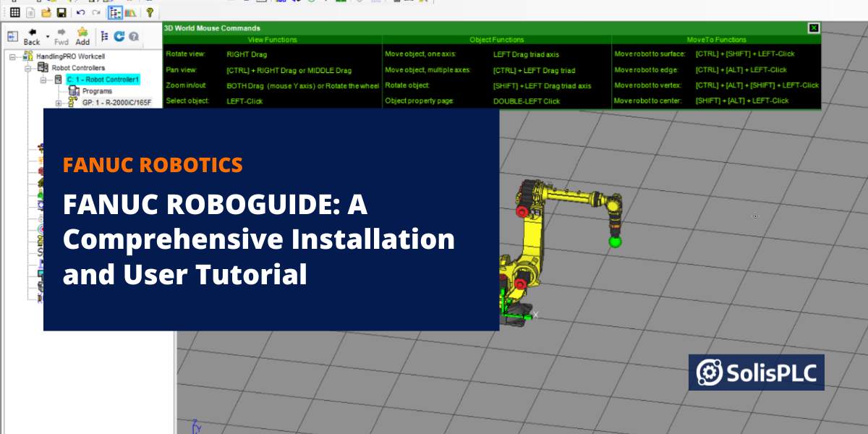Viewport: 868px width, 434px height.
Task: Expand the GP: 1 - R-2000iC/165F node
Action: [x=58, y=101]
